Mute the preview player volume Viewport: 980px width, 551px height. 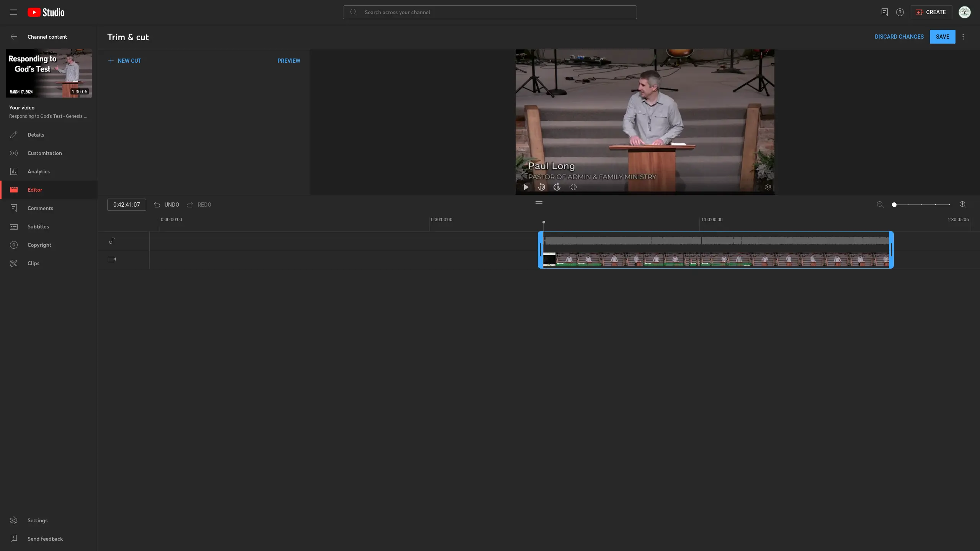572,187
